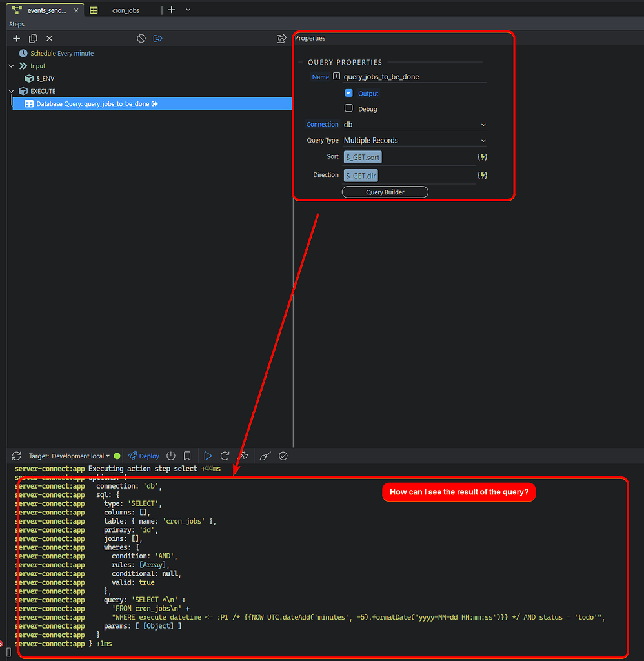Image resolution: width=644 pixels, height=661 pixels.
Task: Select the events_send tab
Action: pos(45,10)
